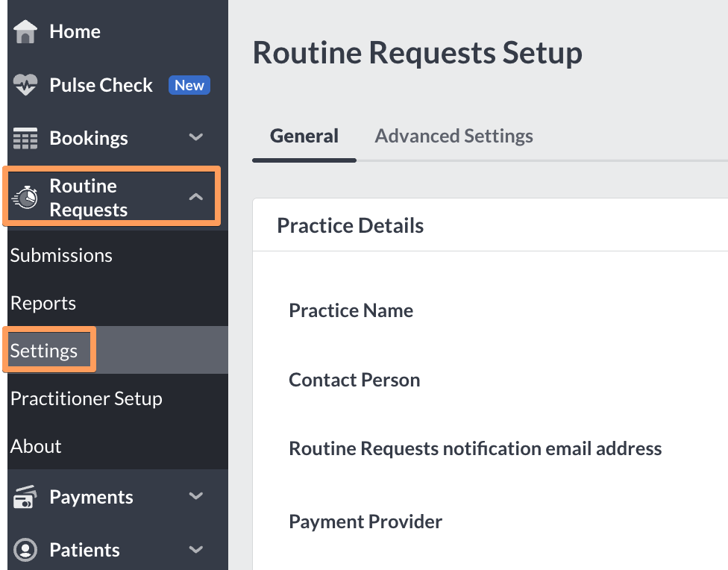This screenshot has width=728, height=570.
Task: Open the Home menu item
Action: coord(75,31)
